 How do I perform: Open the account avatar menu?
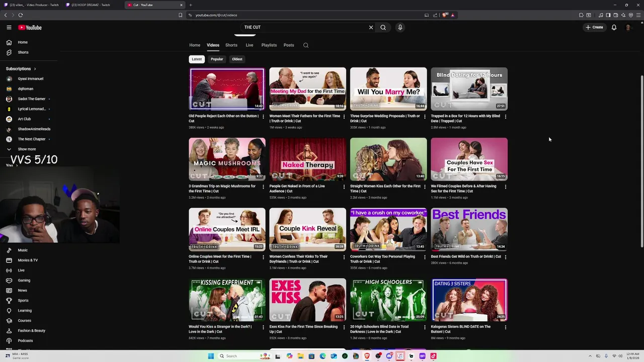(x=628, y=28)
